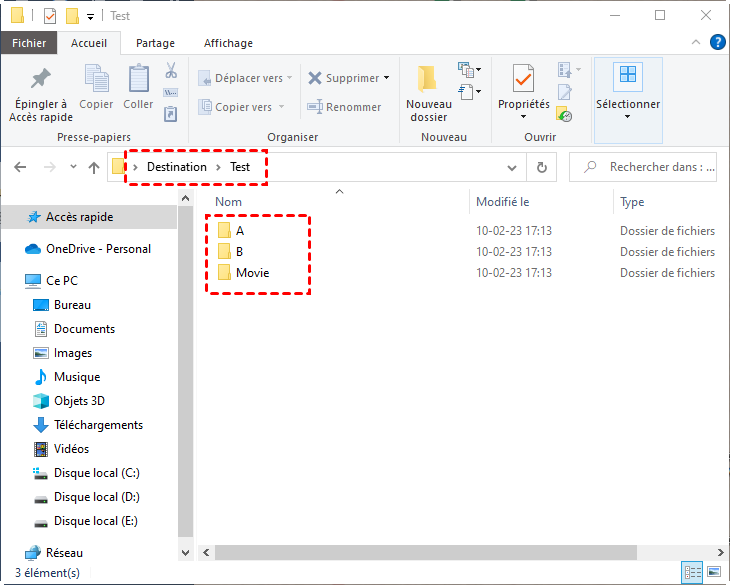Viewport: 730px width, 585px height.
Task: Refresh the Test folder view
Action: [541, 167]
